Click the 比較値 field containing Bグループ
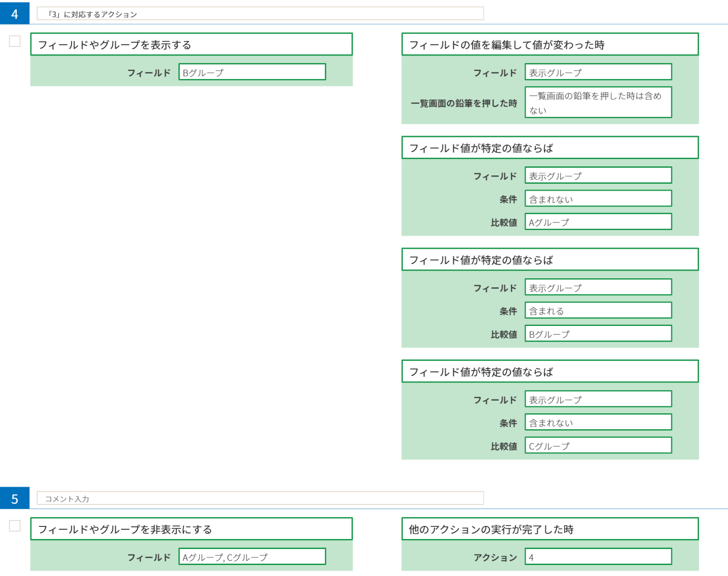This screenshot has height=576, width=728. [598, 334]
